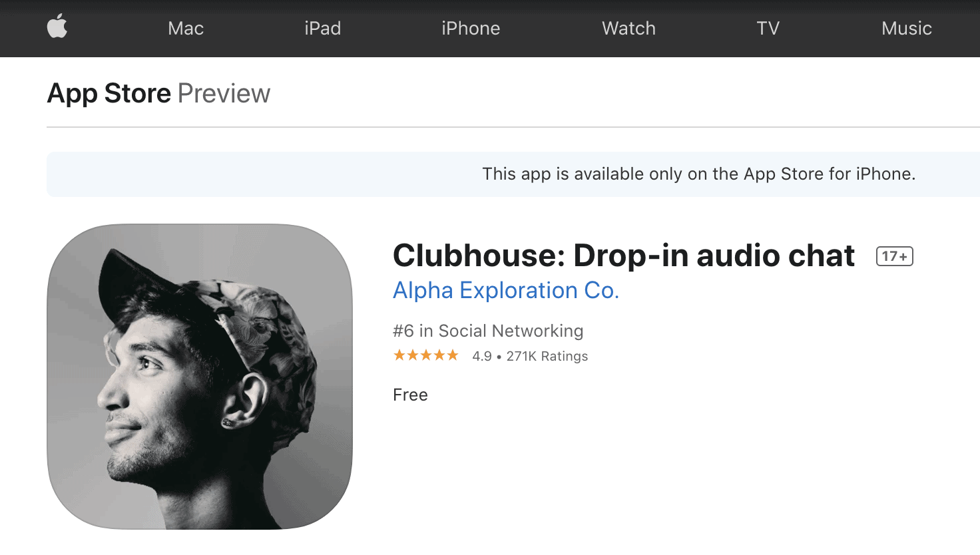Image resolution: width=980 pixels, height=555 pixels.
Task: Open the Mac menu item
Action: coord(186,28)
